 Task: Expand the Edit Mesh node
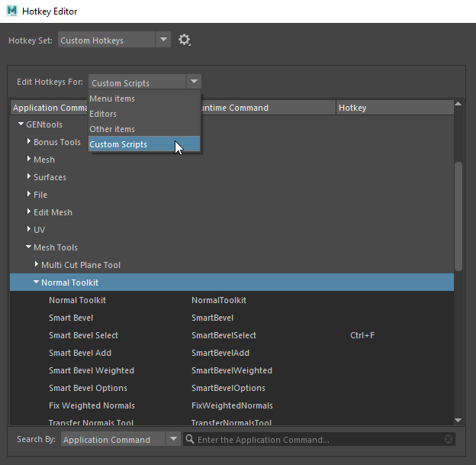[28, 212]
